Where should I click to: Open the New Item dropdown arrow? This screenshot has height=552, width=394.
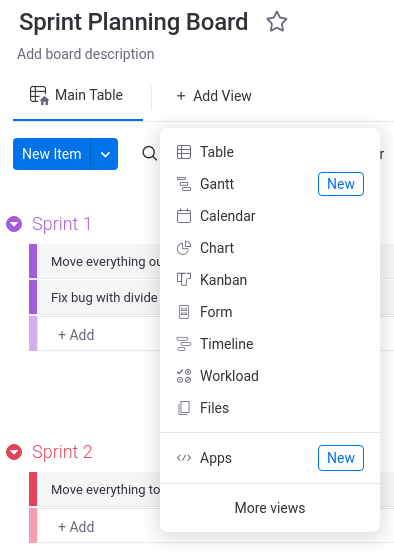(105, 154)
